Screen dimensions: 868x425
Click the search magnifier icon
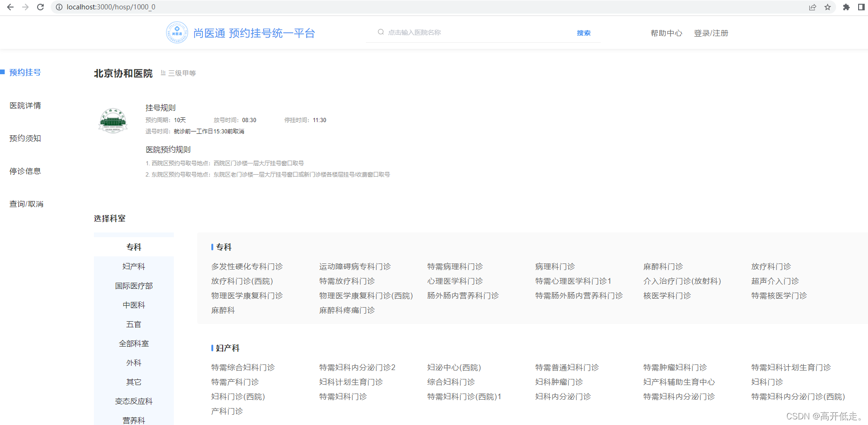coord(381,32)
